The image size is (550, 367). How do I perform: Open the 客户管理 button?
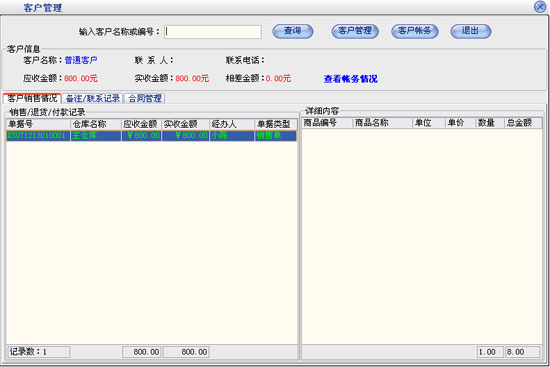click(355, 31)
